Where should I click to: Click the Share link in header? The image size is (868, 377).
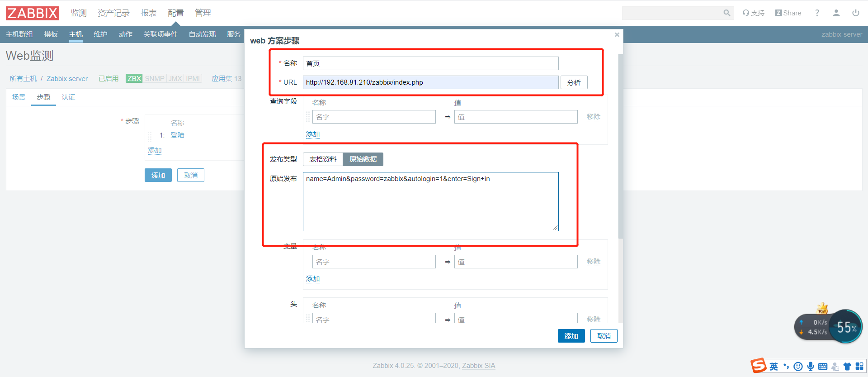788,13
